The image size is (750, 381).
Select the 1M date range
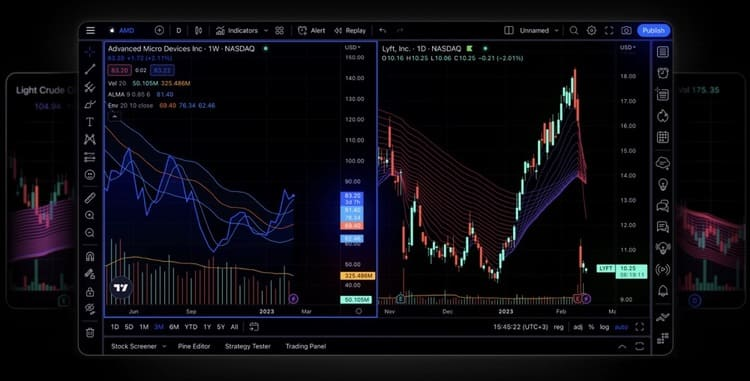pyautogui.click(x=144, y=327)
